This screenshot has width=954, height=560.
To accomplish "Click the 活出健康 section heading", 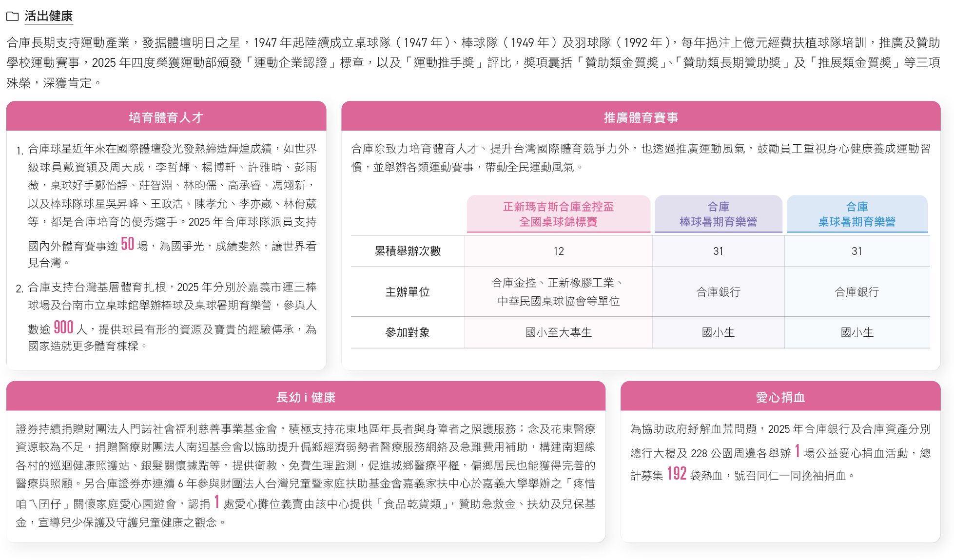I will click(x=48, y=16).
